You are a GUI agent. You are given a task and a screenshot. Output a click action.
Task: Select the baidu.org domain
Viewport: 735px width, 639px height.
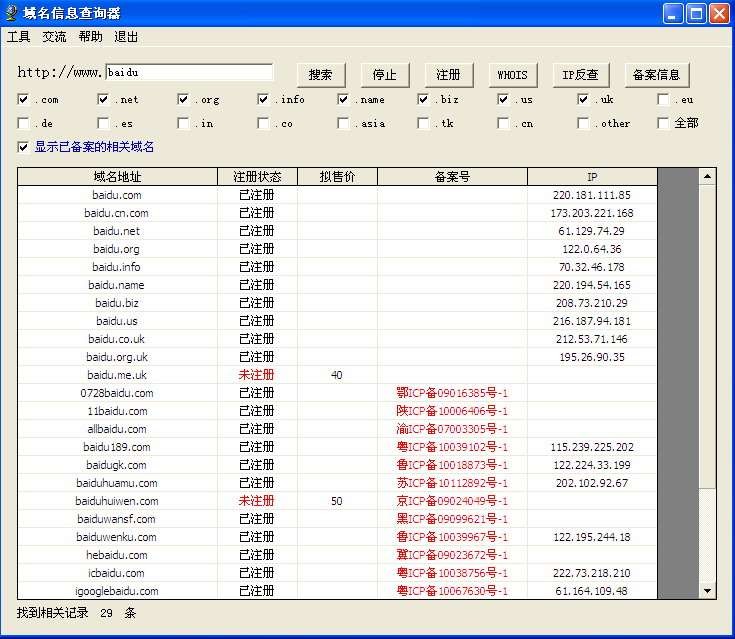tap(116, 249)
